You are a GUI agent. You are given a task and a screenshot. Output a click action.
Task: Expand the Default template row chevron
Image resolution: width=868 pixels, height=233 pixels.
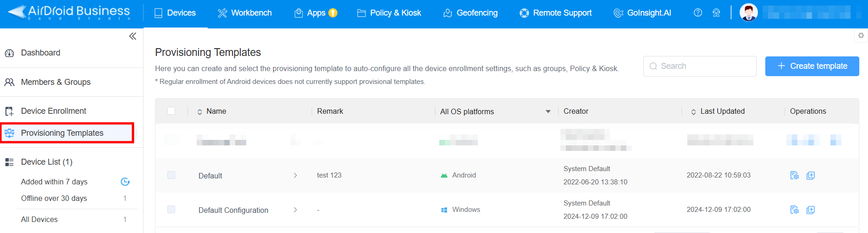[x=295, y=175]
